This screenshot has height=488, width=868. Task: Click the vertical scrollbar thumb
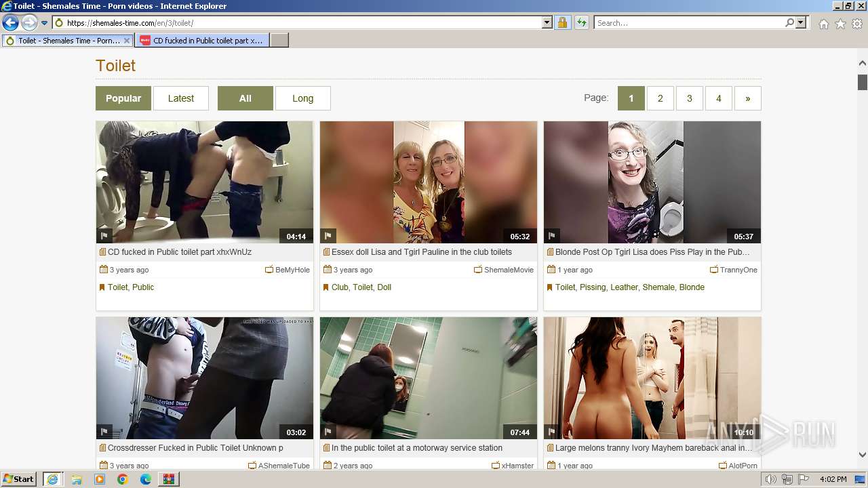(x=863, y=82)
